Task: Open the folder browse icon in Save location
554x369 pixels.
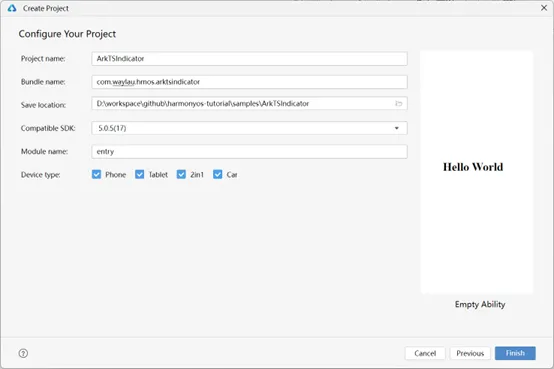Action: 399,104
